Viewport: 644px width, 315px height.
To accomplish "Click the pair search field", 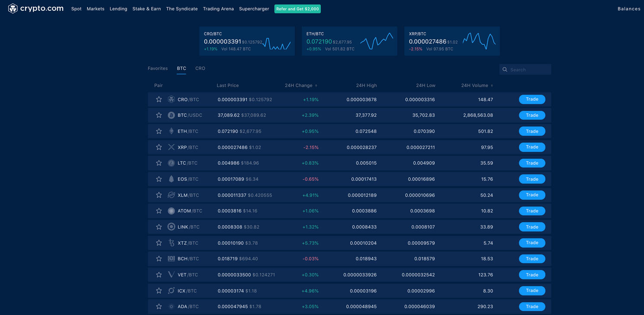I will click(525, 70).
